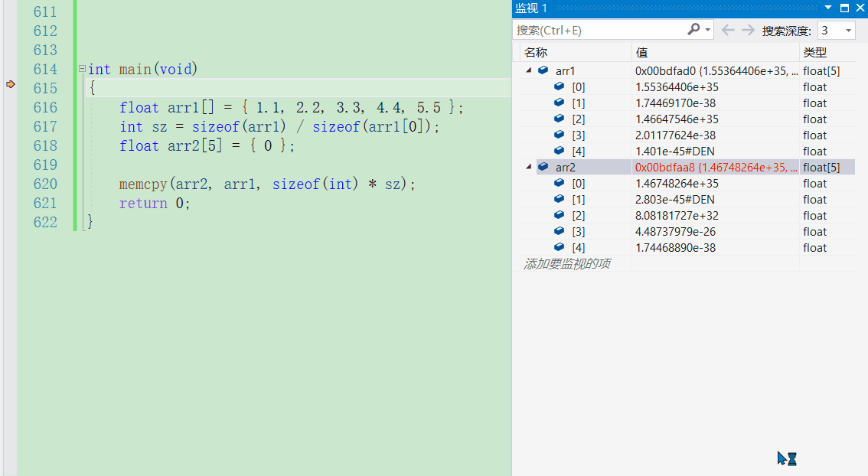Collapse the main function outline toggle
Screen dimensions: 868x476
tap(82, 69)
